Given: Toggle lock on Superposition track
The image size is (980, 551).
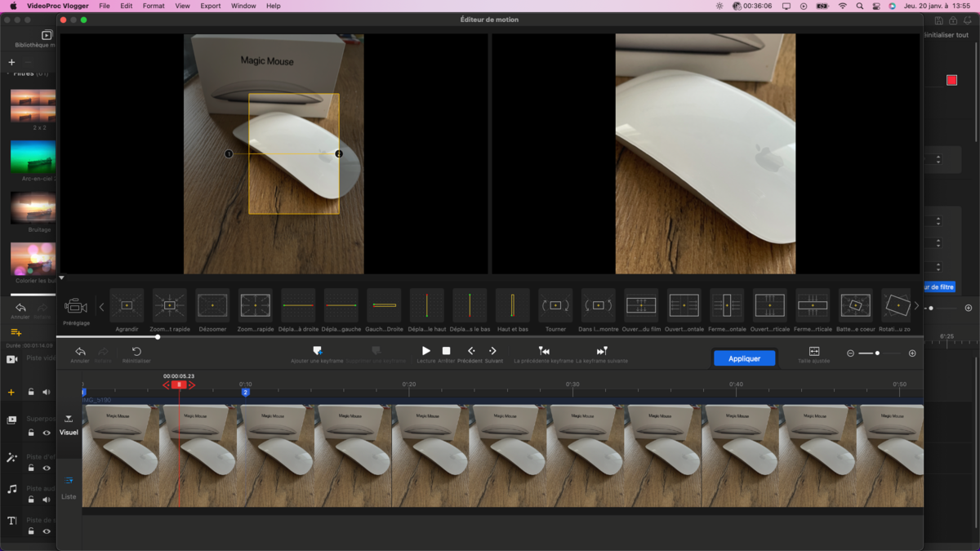Looking at the screenshot, I should [31, 433].
